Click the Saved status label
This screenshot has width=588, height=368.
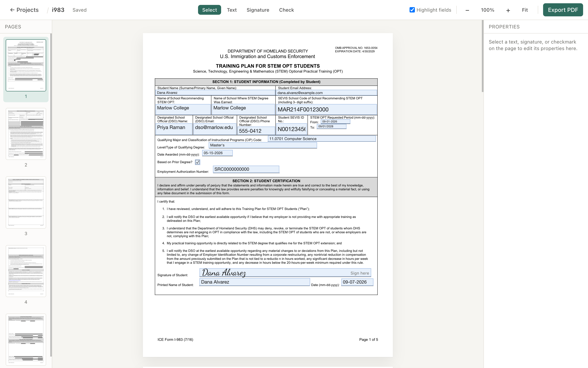(x=79, y=10)
